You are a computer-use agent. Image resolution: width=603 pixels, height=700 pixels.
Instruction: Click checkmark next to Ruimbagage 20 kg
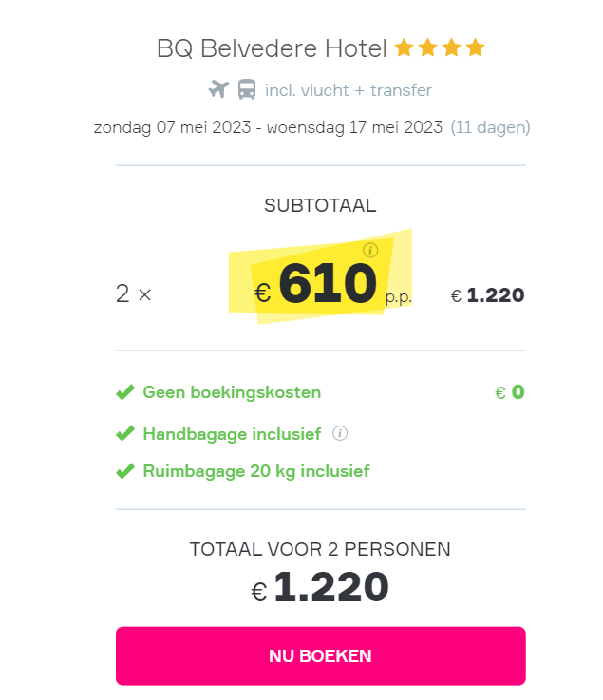[125, 471]
